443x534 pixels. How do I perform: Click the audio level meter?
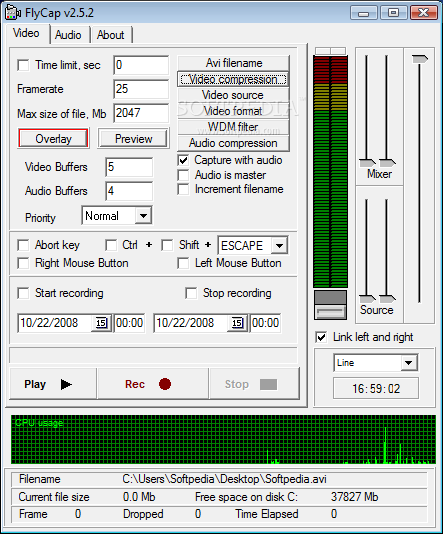[x=330, y=172]
